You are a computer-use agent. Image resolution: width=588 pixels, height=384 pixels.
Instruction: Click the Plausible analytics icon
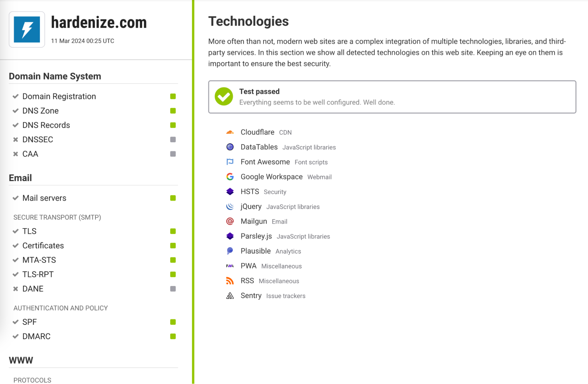click(x=230, y=251)
